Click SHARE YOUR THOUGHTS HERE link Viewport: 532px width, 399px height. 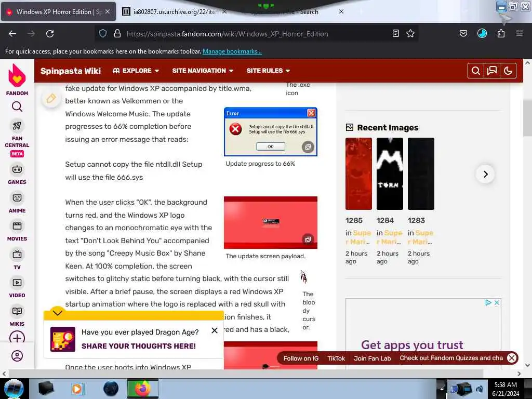coord(138,345)
